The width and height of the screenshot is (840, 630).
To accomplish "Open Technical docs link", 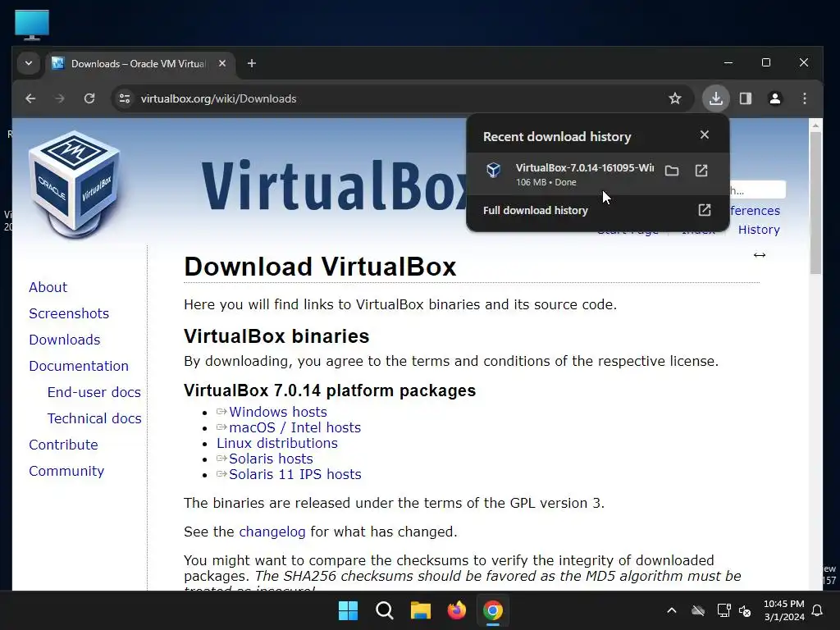I will point(95,418).
